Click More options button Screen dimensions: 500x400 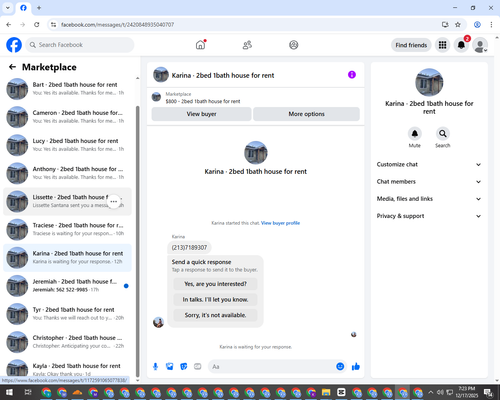[x=306, y=114]
